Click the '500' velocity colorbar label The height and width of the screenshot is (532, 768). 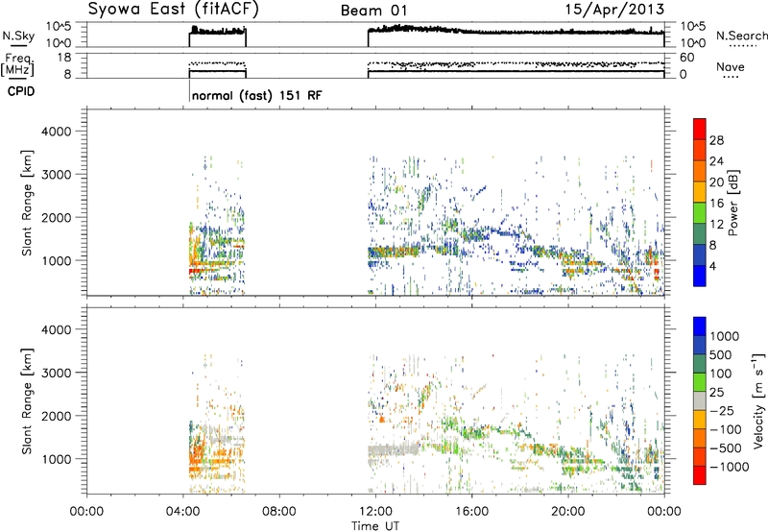pos(721,354)
